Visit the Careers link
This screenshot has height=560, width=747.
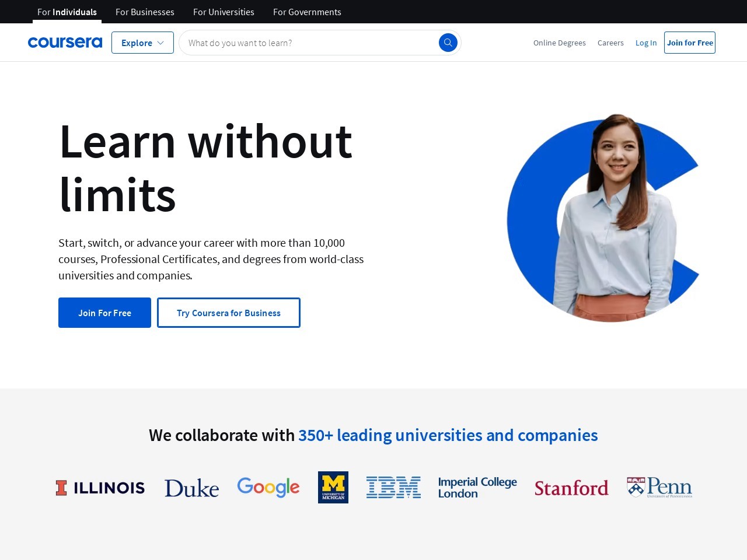[x=610, y=43]
